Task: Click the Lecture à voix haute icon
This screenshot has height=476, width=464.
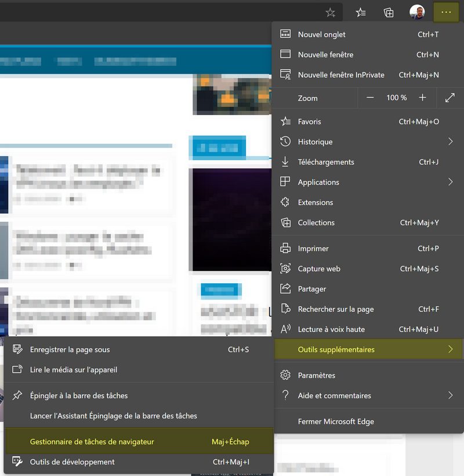Action: [x=285, y=329]
